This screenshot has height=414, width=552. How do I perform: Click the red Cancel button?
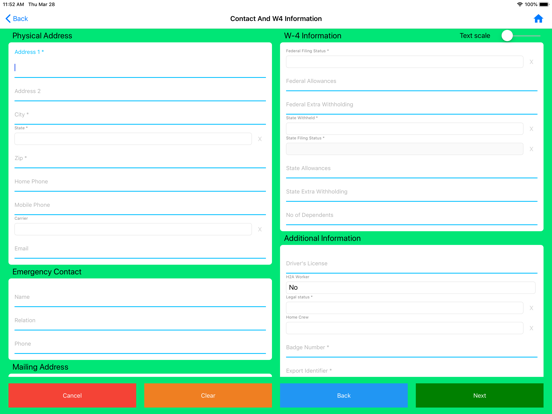click(x=72, y=395)
